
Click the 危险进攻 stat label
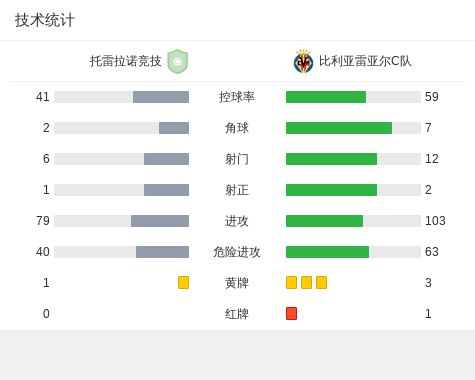click(237, 252)
